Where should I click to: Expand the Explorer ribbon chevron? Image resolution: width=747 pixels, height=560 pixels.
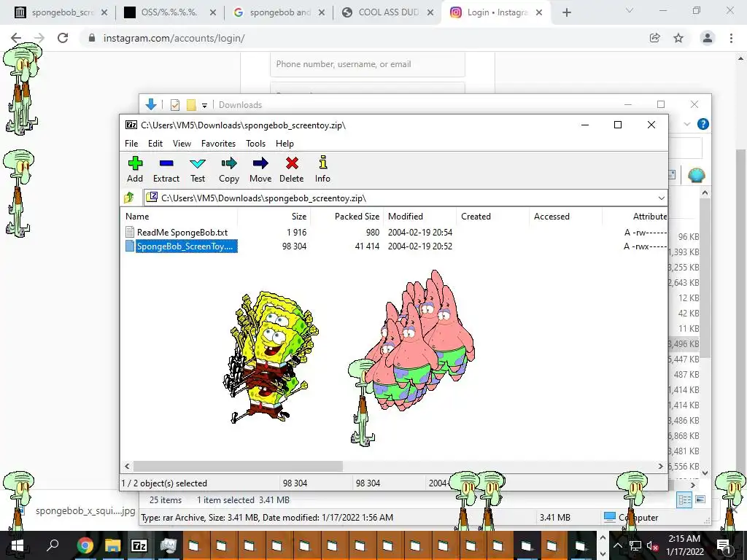[x=687, y=124]
